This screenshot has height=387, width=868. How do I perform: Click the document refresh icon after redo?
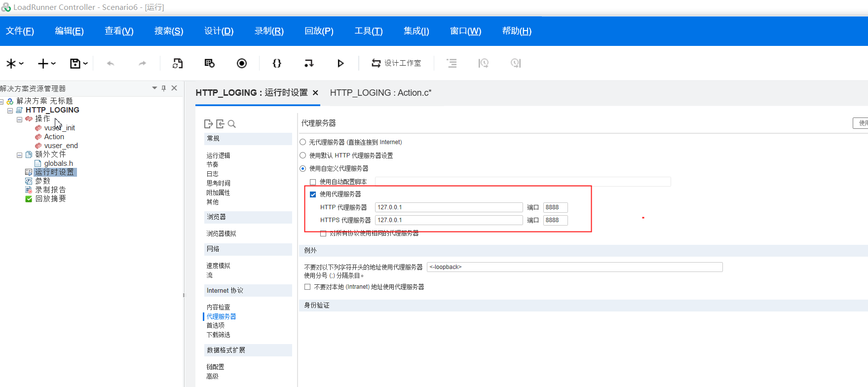pyautogui.click(x=178, y=63)
